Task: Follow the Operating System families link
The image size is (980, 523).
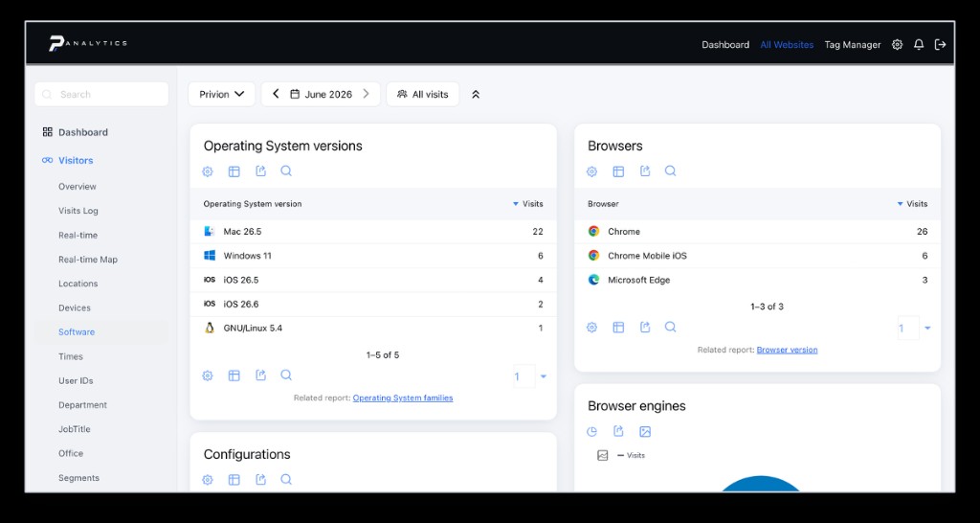Action: (403, 398)
